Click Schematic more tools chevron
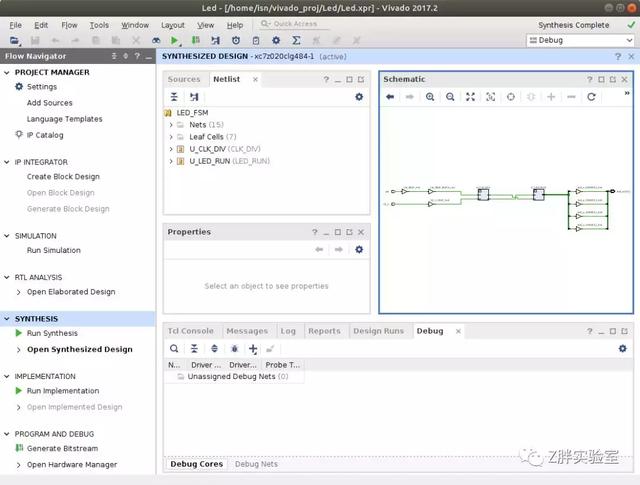 627,93
